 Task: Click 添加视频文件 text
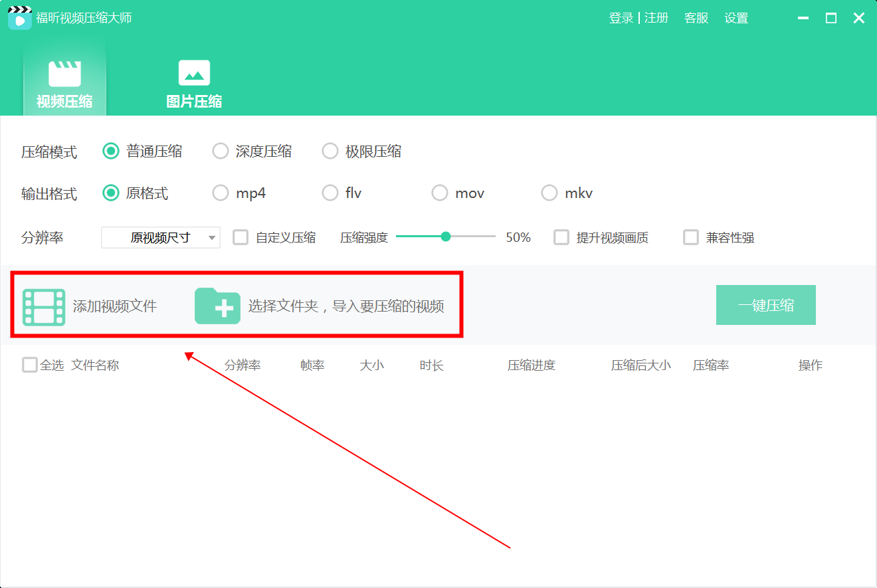click(x=115, y=306)
